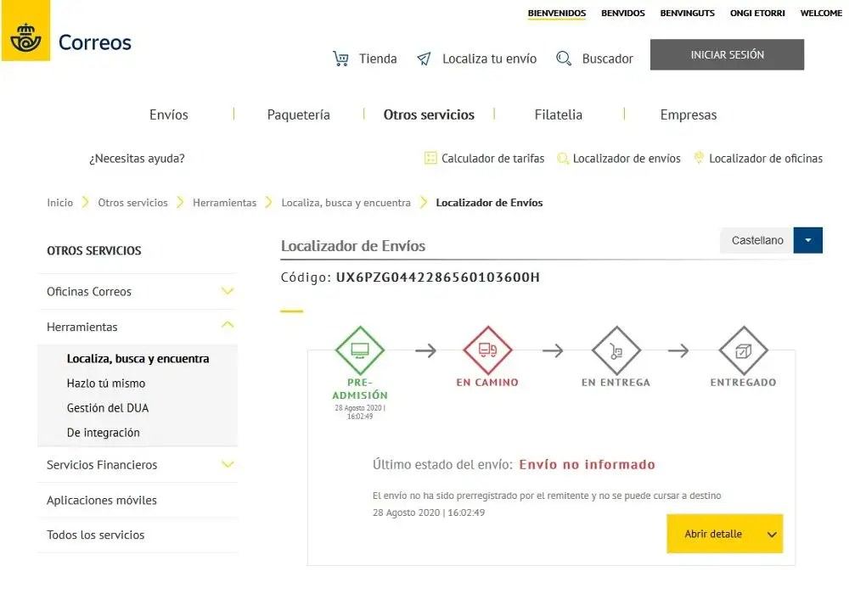Select the Entregado package diamond icon

[x=744, y=350]
